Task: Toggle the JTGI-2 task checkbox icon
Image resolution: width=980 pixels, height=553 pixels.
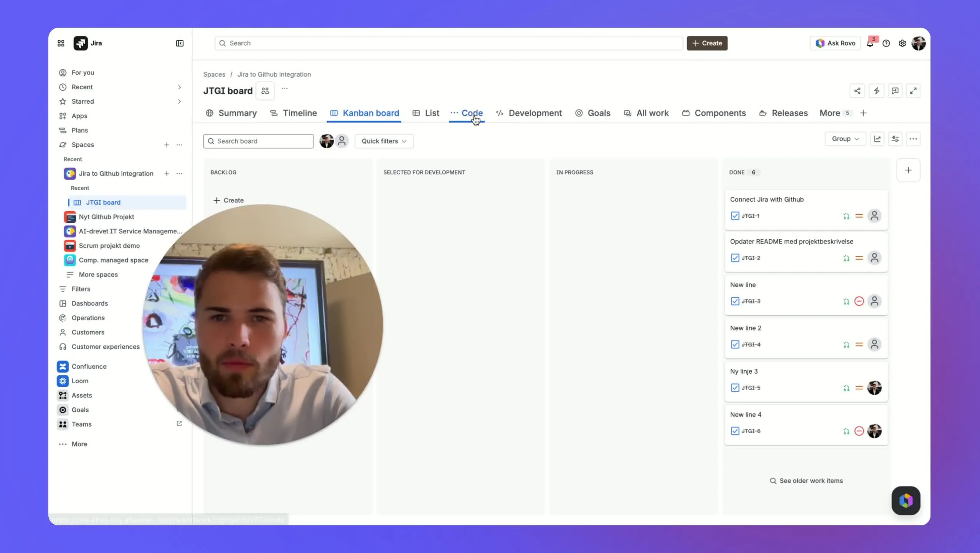Action: [x=735, y=258]
